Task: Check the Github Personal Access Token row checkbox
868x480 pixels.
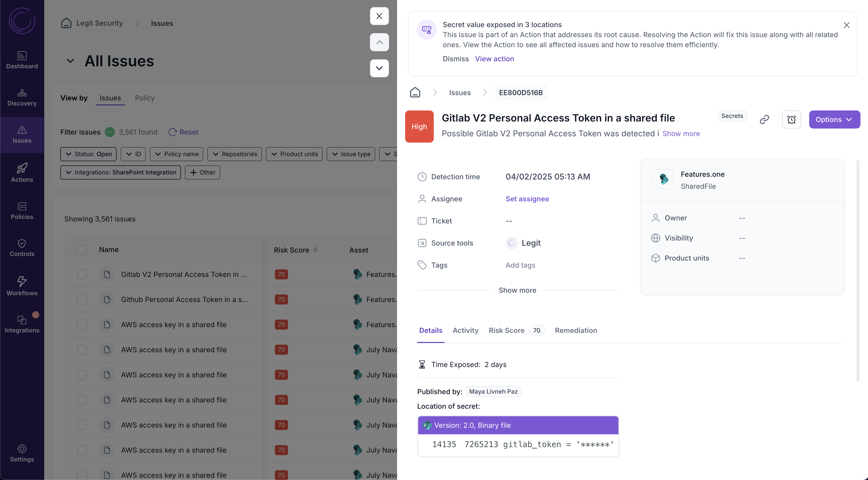Action: [x=82, y=299]
